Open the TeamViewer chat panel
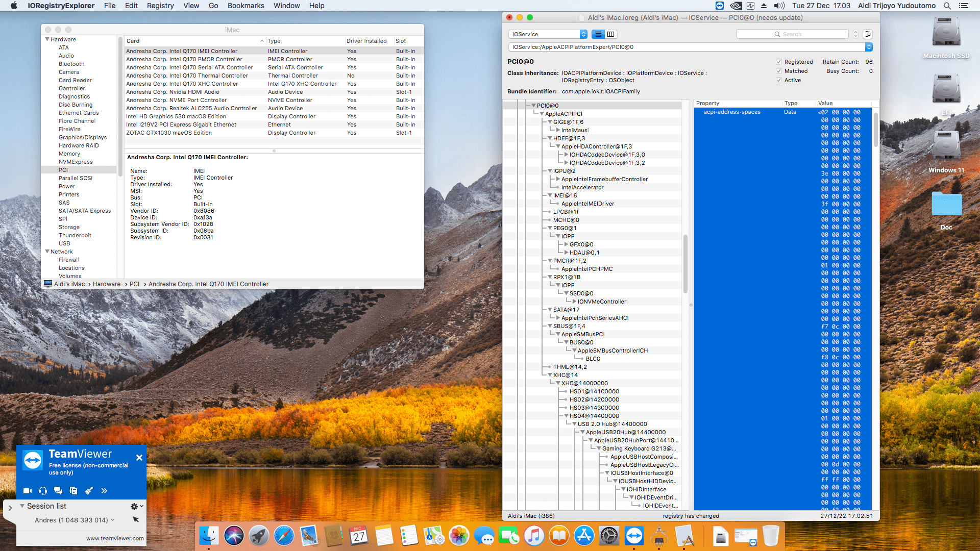Viewport: 980px width, 551px height. (58, 491)
